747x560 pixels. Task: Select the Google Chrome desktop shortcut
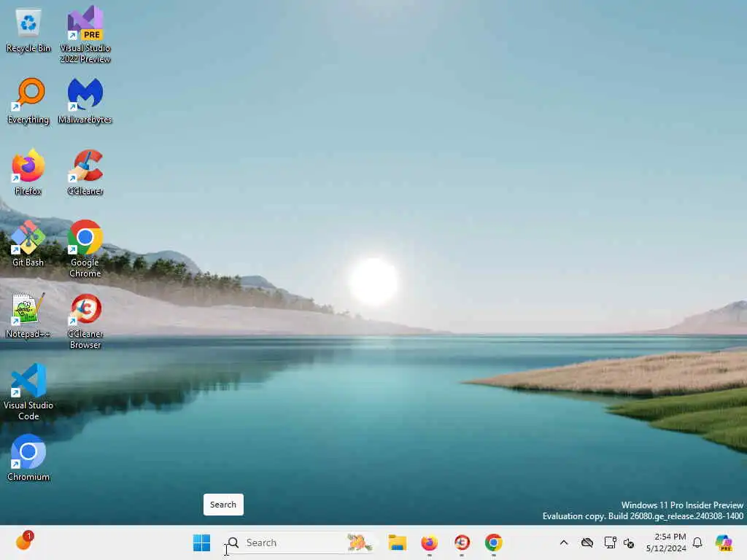coord(85,249)
